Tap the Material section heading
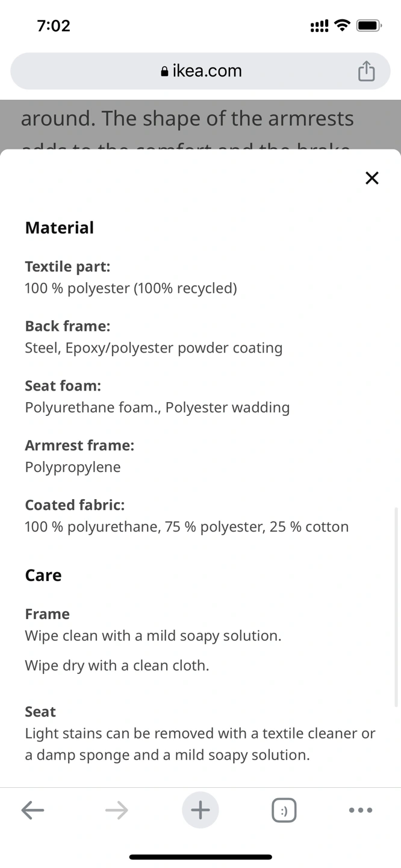Viewport: 401px width, 868px height. click(60, 228)
